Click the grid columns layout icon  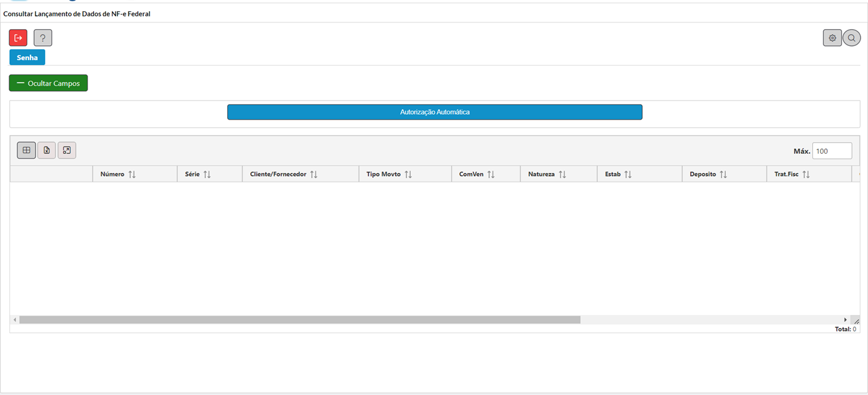[x=26, y=150]
